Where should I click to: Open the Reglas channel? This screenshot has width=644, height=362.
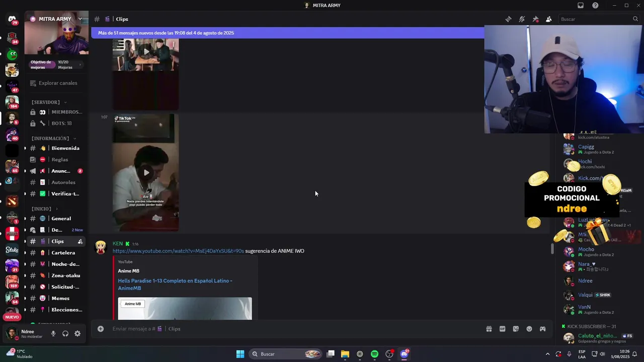coord(55,159)
